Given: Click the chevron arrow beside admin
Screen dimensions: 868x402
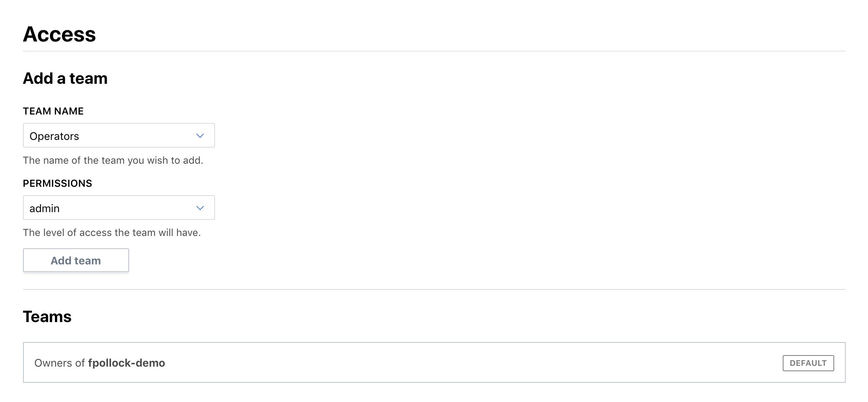Looking at the screenshot, I should (200, 208).
